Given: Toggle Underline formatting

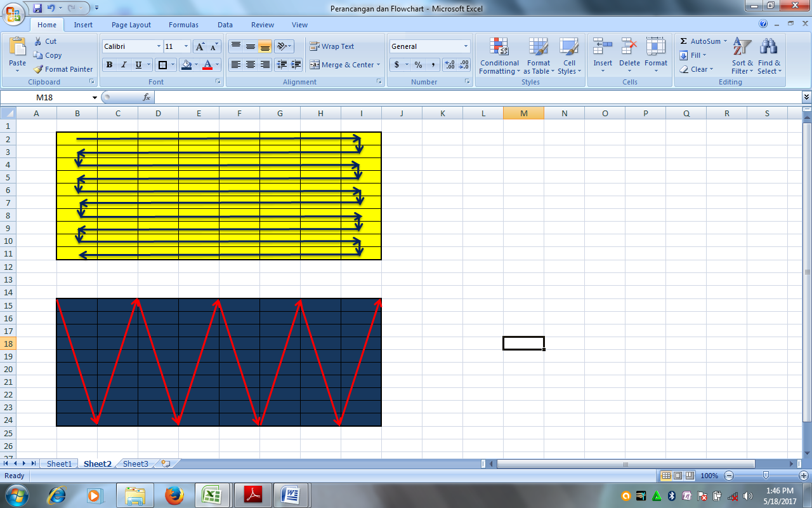Looking at the screenshot, I should pos(138,65).
